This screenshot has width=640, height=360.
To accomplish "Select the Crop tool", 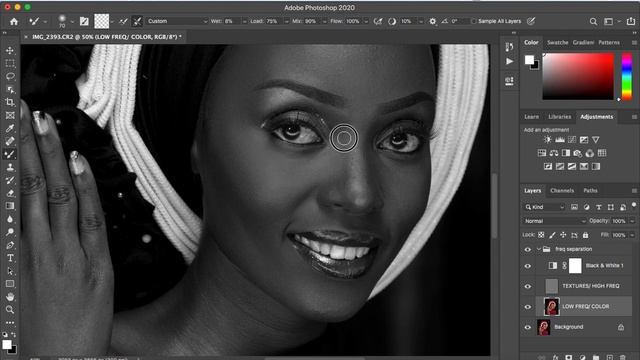I will point(10,102).
